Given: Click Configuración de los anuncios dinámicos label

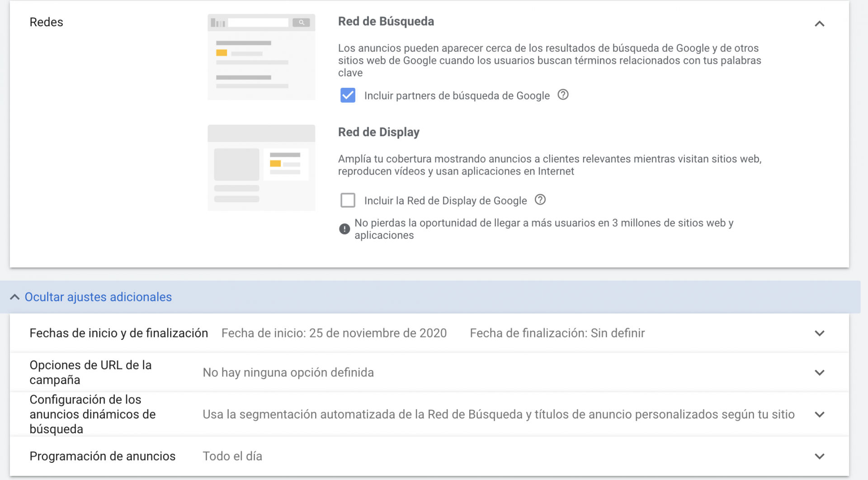Looking at the screenshot, I should click(93, 414).
